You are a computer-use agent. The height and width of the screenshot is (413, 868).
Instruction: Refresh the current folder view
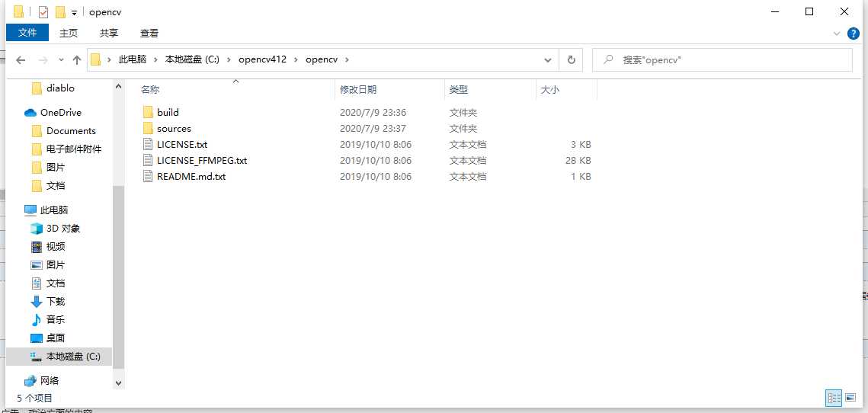point(572,59)
